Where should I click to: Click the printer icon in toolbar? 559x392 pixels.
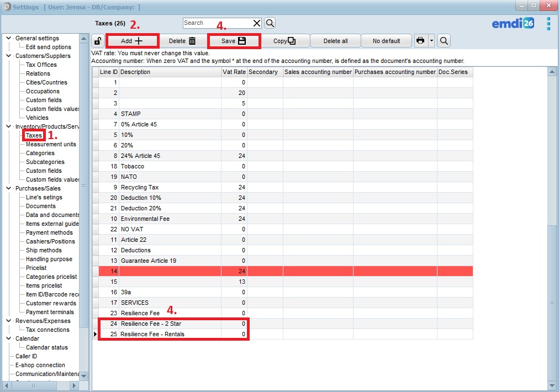[420, 41]
